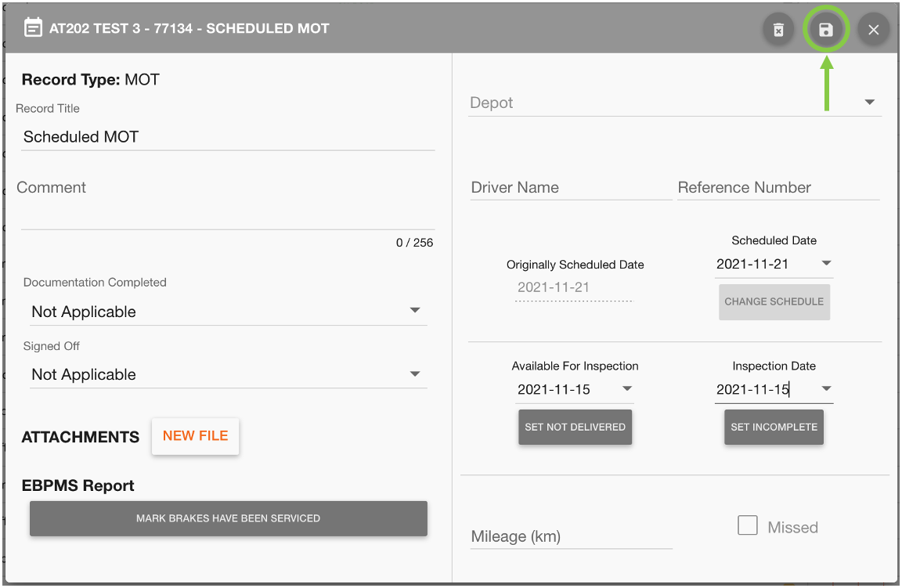Click the Mileage (km) input field

pyautogui.click(x=570, y=536)
